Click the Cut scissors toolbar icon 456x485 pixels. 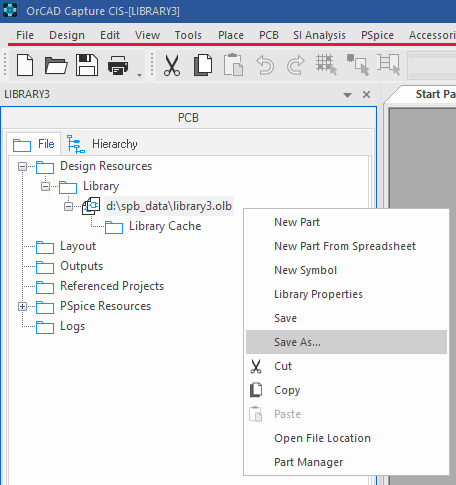coord(172,65)
